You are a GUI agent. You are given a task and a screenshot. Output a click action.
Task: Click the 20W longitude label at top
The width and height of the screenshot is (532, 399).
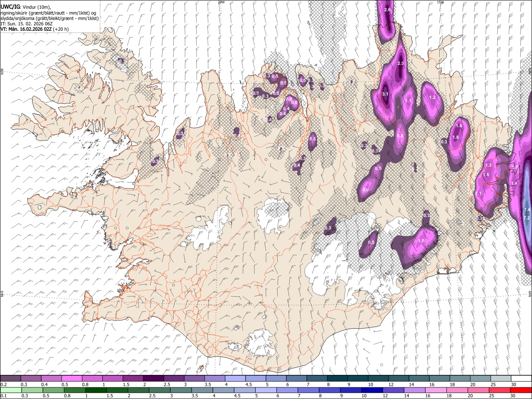click(x=221, y=2)
